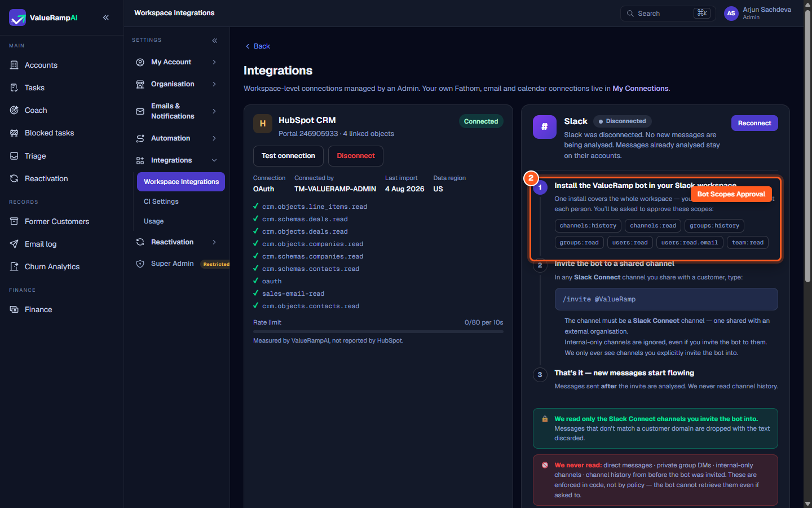The width and height of the screenshot is (812, 508).
Task: Click the 4 Aug 2026 last import value
Action: click(404, 189)
